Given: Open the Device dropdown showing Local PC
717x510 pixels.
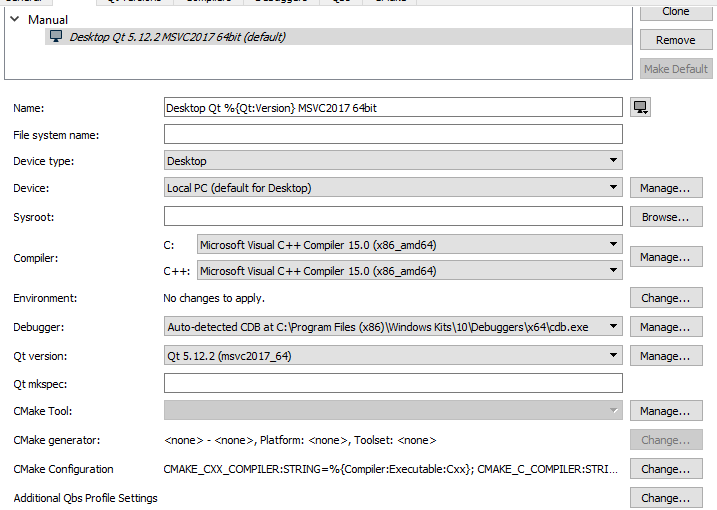Looking at the screenshot, I should (x=393, y=188).
